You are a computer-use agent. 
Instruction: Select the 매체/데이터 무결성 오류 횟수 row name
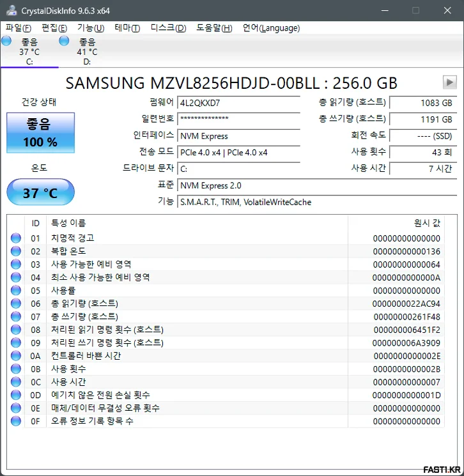105,408
